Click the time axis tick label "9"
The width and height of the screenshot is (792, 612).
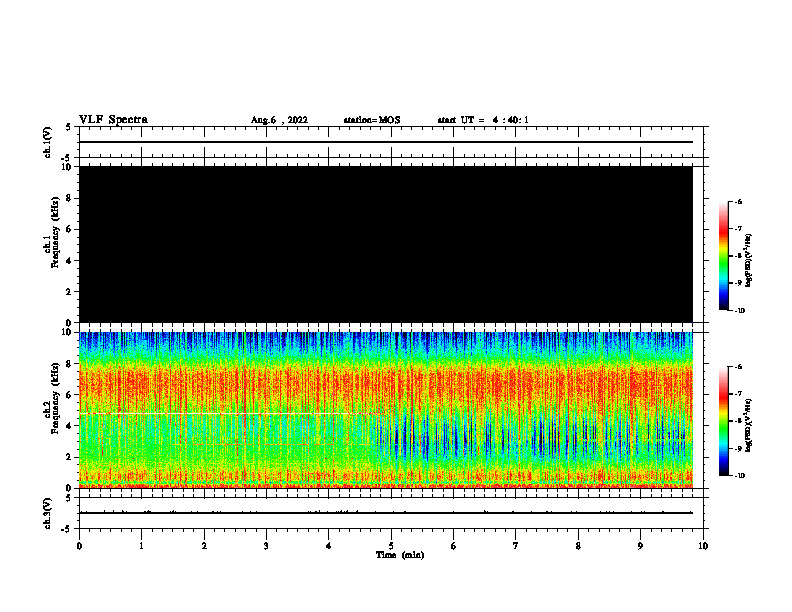click(640, 546)
